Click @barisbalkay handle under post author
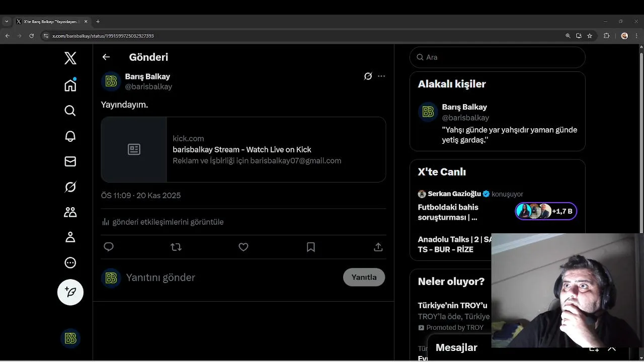The image size is (644, 362). click(148, 86)
